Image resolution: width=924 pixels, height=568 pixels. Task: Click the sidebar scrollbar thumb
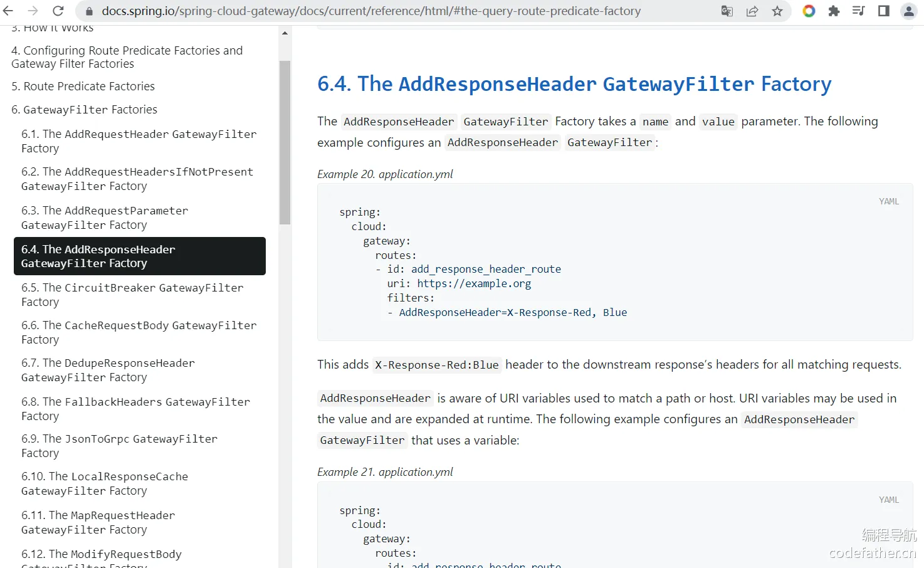pyautogui.click(x=285, y=142)
